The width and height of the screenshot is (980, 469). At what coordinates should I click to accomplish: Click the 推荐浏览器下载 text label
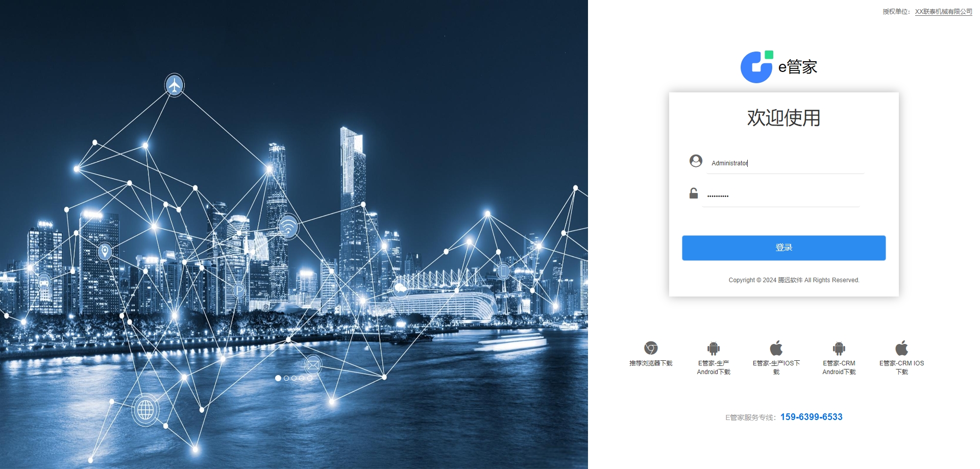point(651,363)
